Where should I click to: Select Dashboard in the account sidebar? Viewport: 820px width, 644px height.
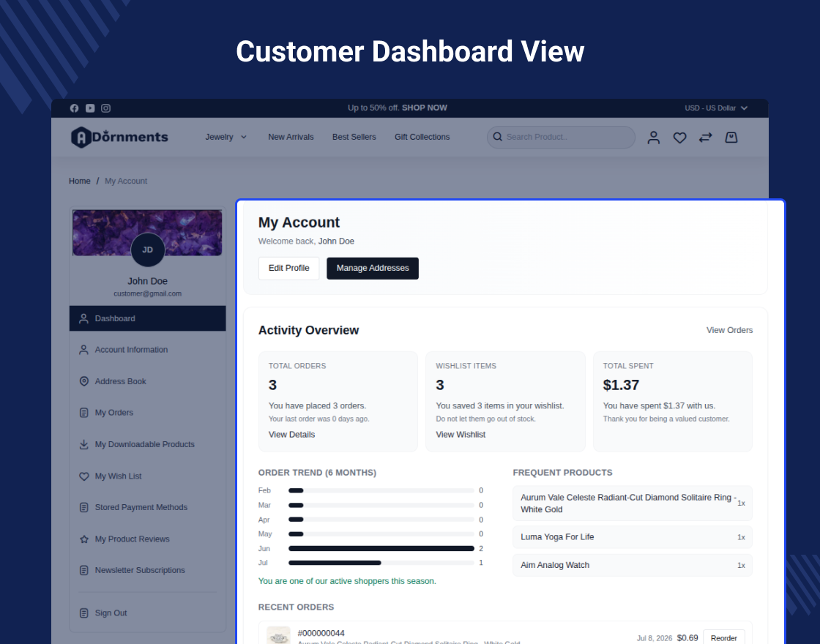pos(147,318)
